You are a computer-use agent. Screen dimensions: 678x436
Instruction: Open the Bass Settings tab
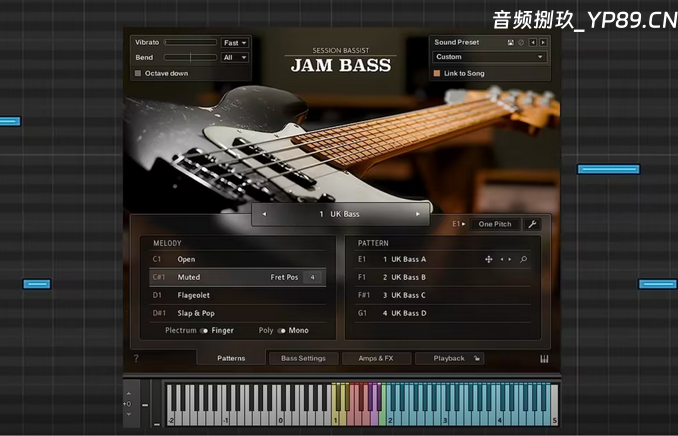point(303,358)
